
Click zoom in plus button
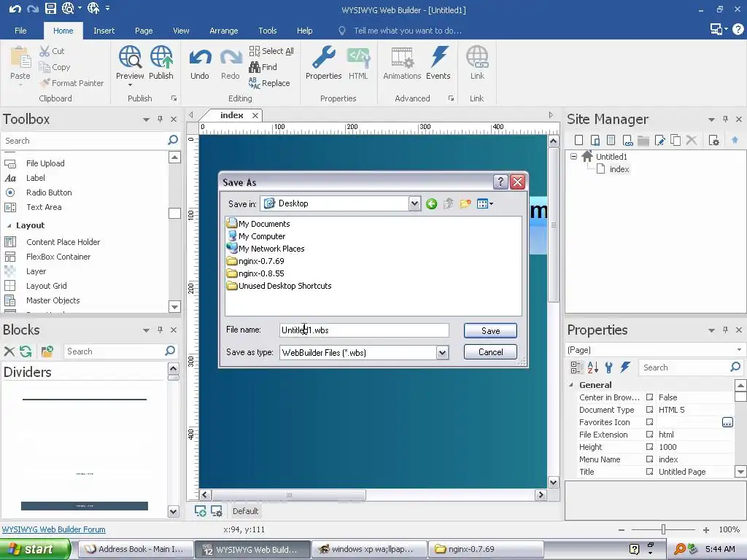click(706, 529)
